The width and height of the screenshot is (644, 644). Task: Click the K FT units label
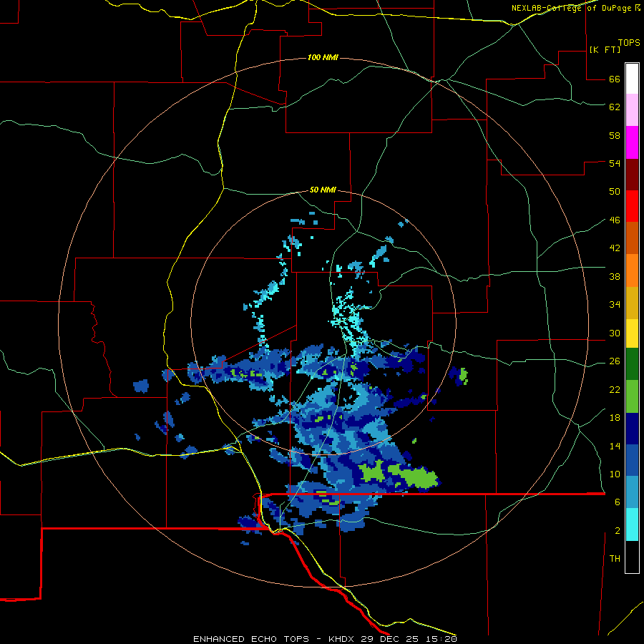tap(605, 49)
